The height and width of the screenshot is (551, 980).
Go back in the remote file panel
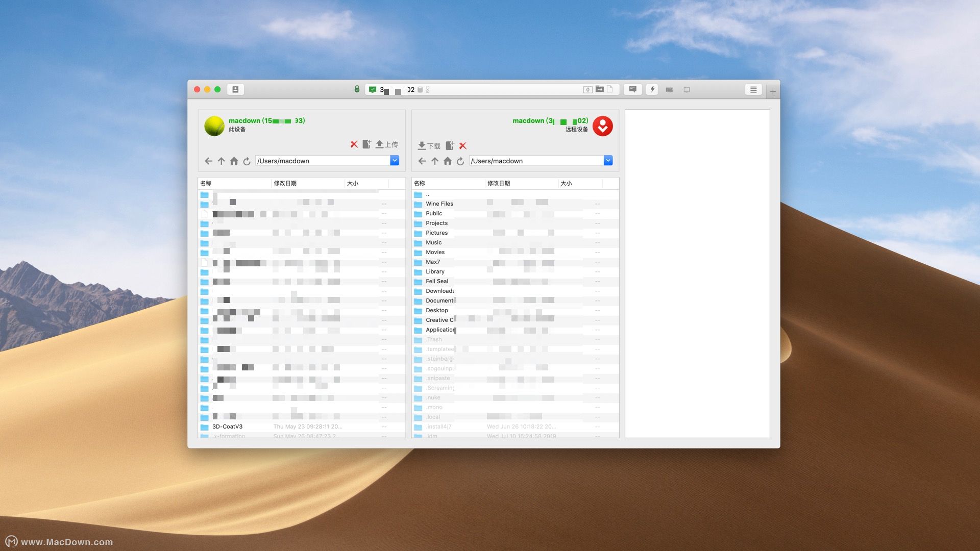tap(422, 161)
